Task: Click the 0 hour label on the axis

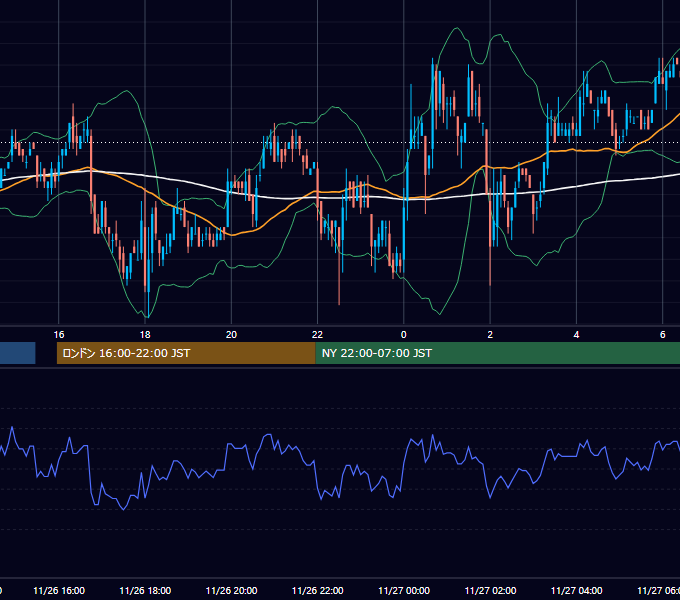Action: 404,335
